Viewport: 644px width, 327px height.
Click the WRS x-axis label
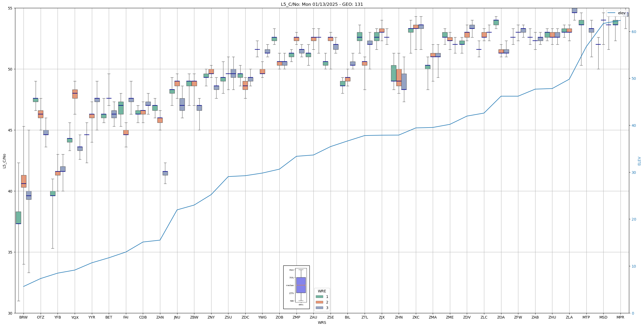[322, 323]
